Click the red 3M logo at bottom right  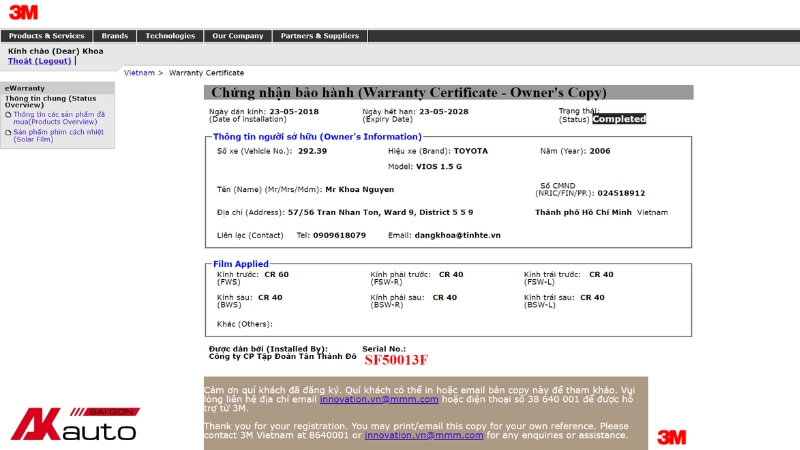(671, 437)
